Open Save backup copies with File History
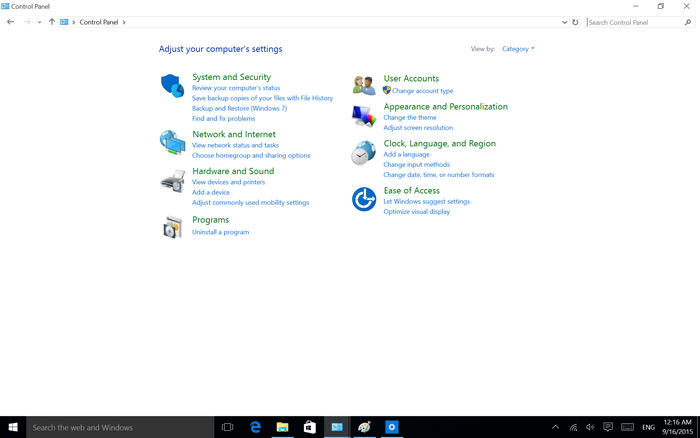 pyautogui.click(x=262, y=98)
